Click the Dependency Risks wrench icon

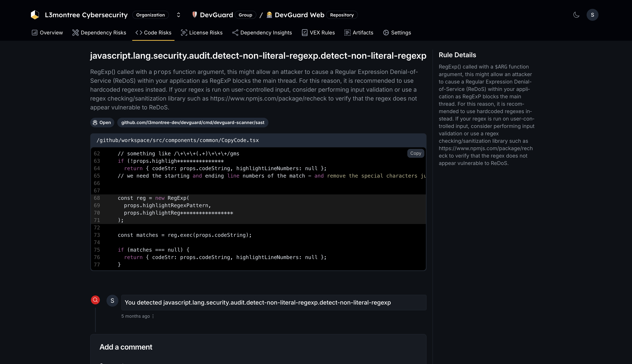click(76, 33)
